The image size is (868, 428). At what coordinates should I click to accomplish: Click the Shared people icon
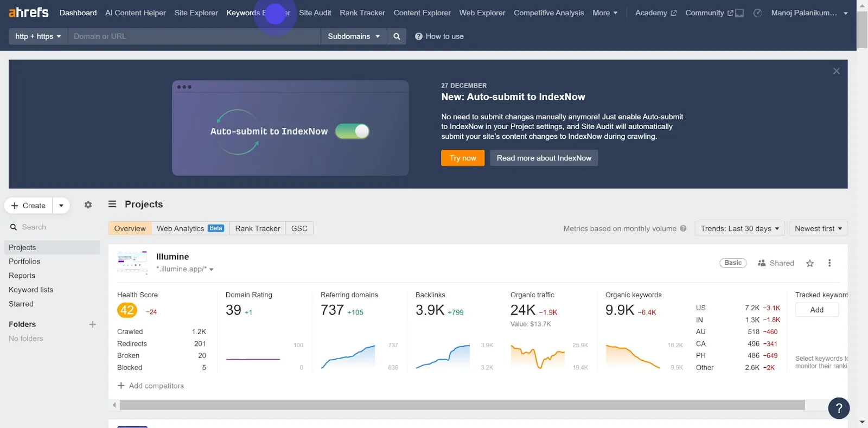coord(761,263)
